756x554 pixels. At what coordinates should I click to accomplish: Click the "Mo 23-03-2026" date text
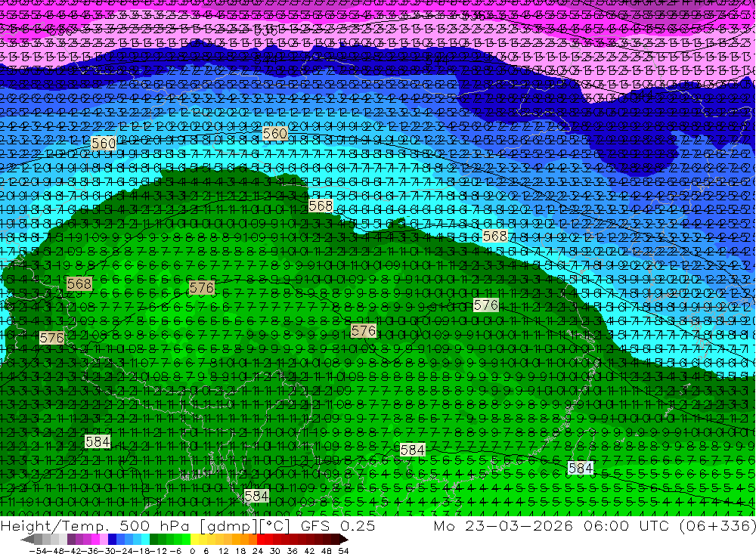coord(503,526)
